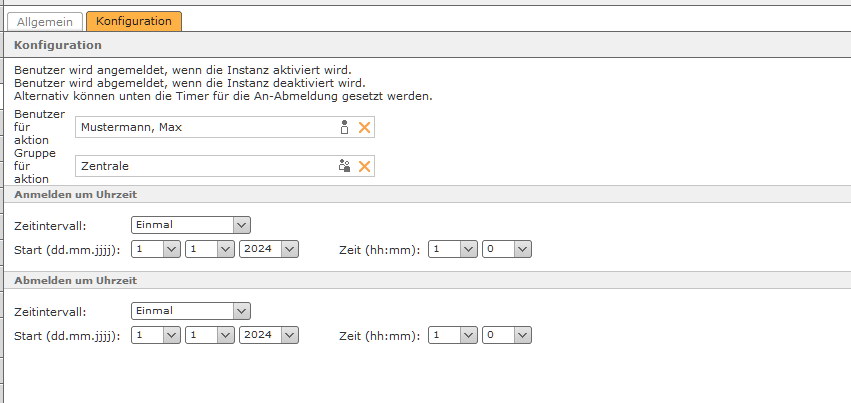Select the Konfiguration tab
851x403 pixels.
click(x=134, y=21)
